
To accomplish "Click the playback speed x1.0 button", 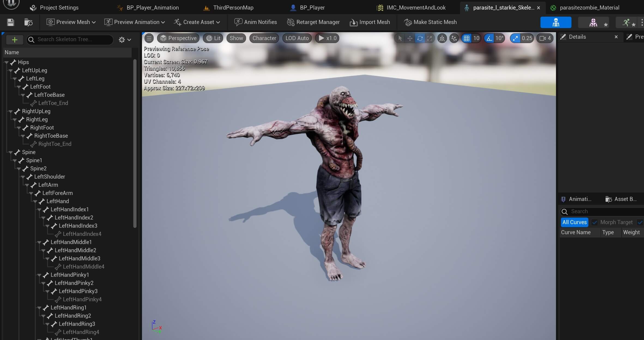I will [x=327, y=38].
